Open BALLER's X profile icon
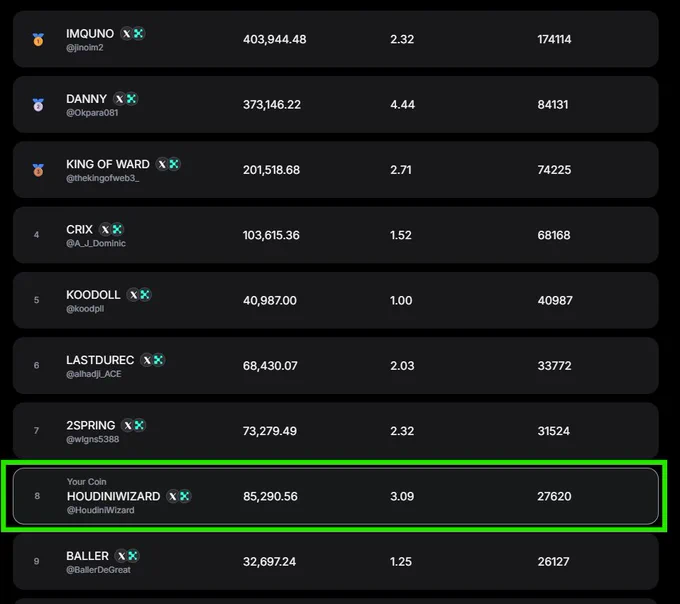 point(121,556)
